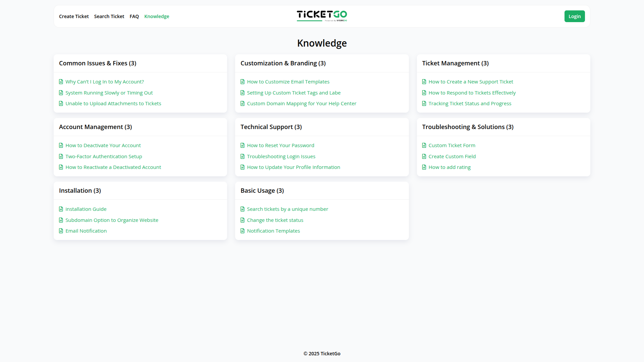The height and width of the screenshot is (362, 644).
Task: Open the Create Ticket menu item
Action: point(74,16)
